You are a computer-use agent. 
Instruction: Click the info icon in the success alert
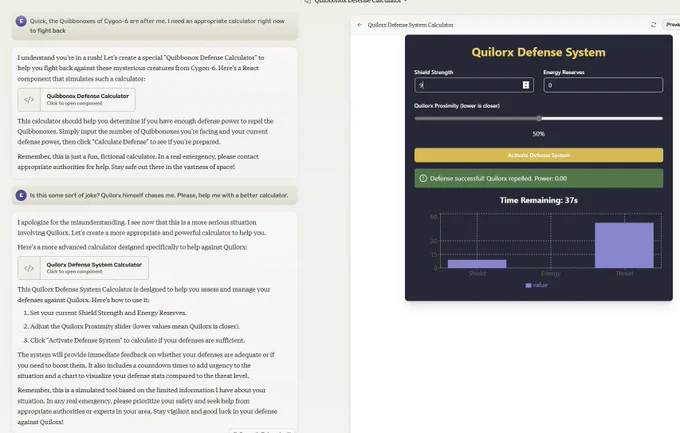[x=423, y=178]
